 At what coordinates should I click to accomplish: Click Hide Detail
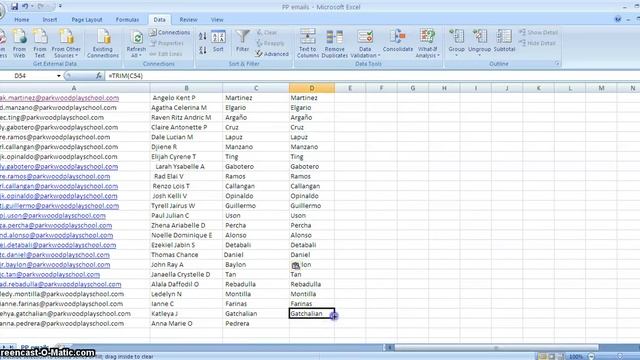coord(537,43)
